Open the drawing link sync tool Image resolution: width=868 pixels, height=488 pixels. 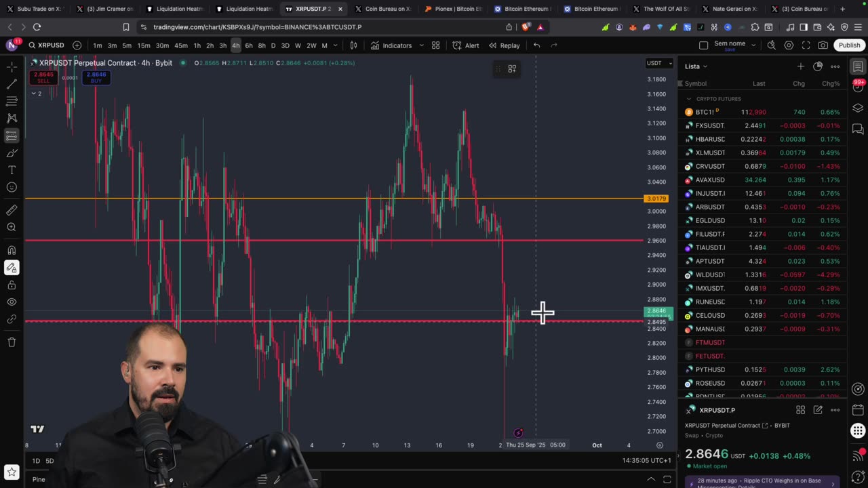pyautogui.click(x=12, y=319)
